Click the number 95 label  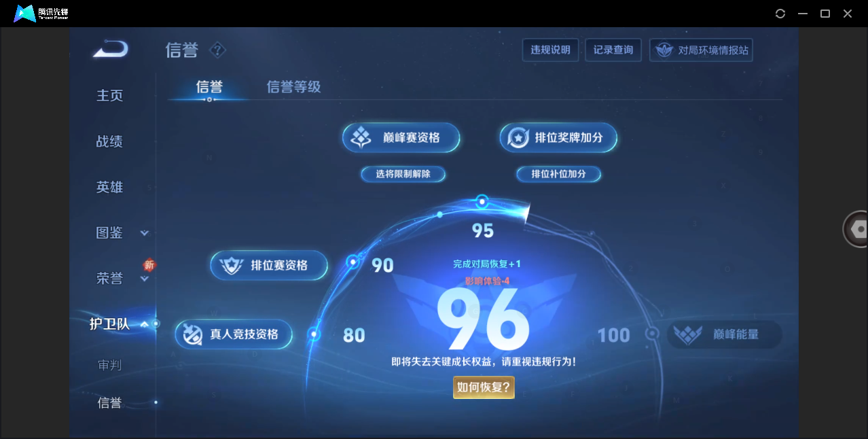(483, 231)
